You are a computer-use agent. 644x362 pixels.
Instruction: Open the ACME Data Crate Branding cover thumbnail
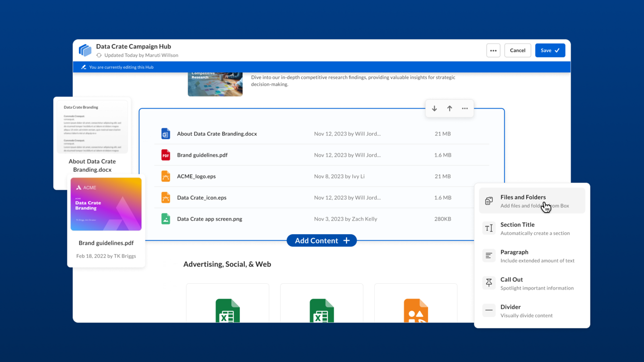(106, 204)
